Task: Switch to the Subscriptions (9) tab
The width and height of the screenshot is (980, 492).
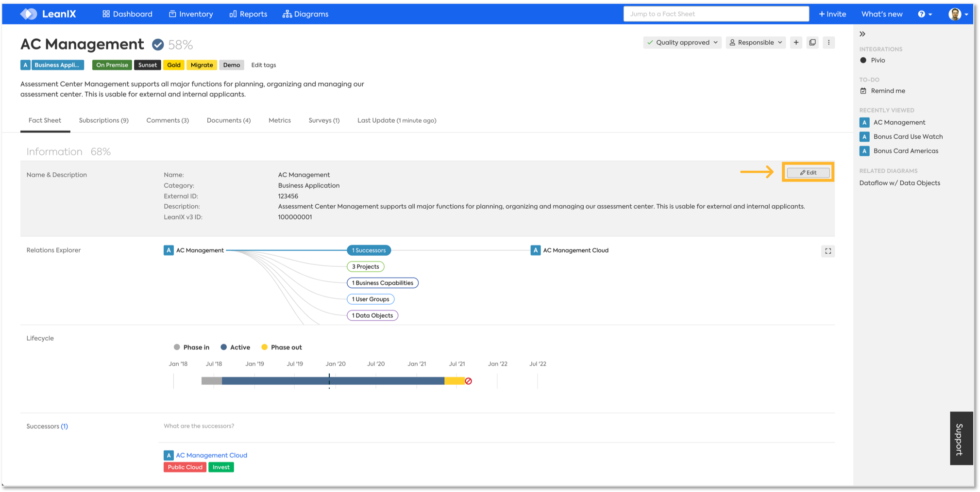Action: [x=104, y=120]
